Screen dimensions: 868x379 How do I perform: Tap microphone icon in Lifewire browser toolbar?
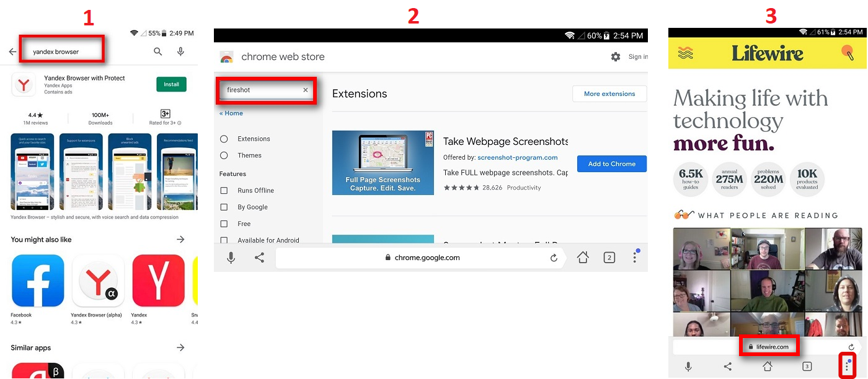click(688, 367)
